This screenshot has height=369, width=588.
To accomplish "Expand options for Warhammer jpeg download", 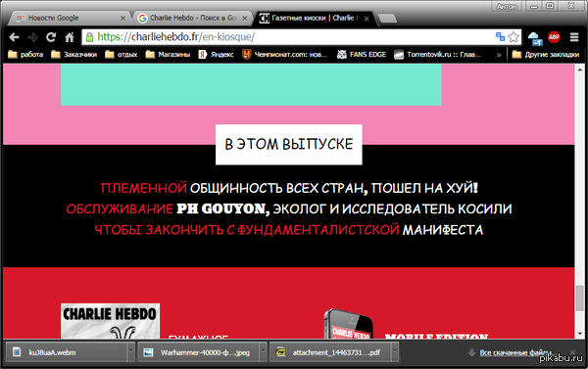I will click(263, 352).
